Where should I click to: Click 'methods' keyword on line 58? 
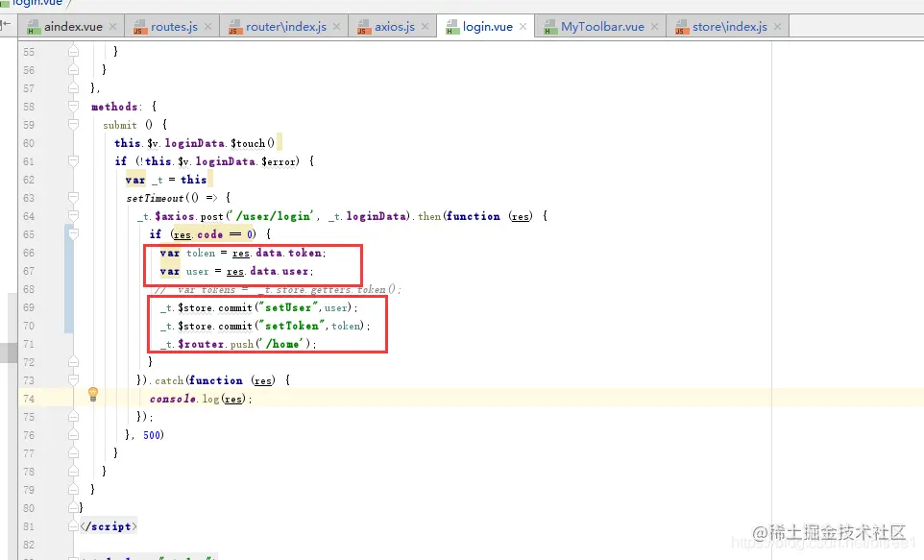114,107
